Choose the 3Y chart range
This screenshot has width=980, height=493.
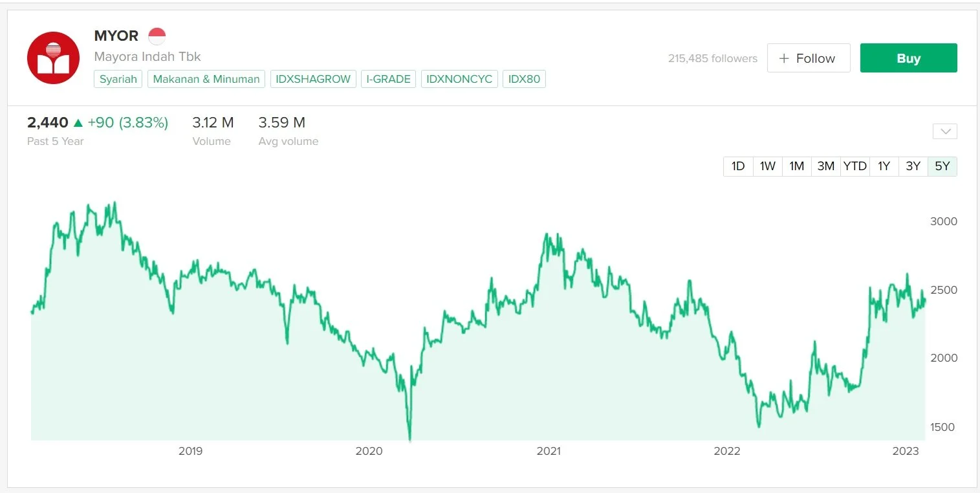point(913,166)
